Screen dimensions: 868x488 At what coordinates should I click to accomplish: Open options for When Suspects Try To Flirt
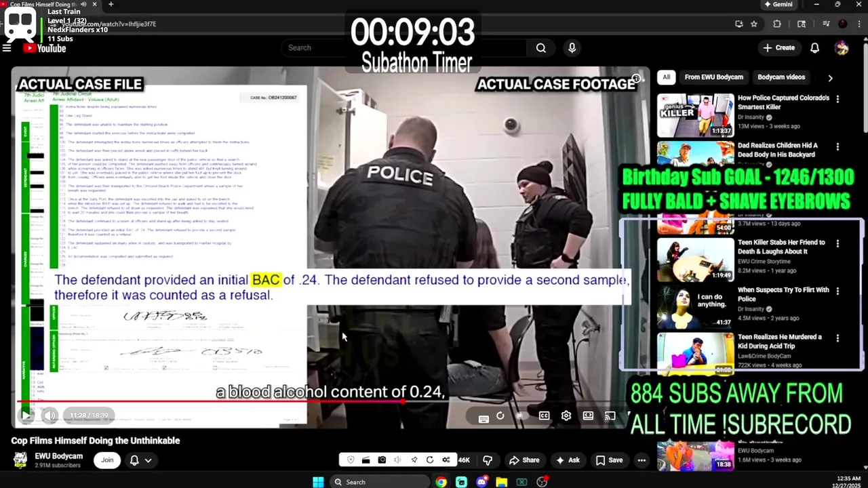click(837, 291)
